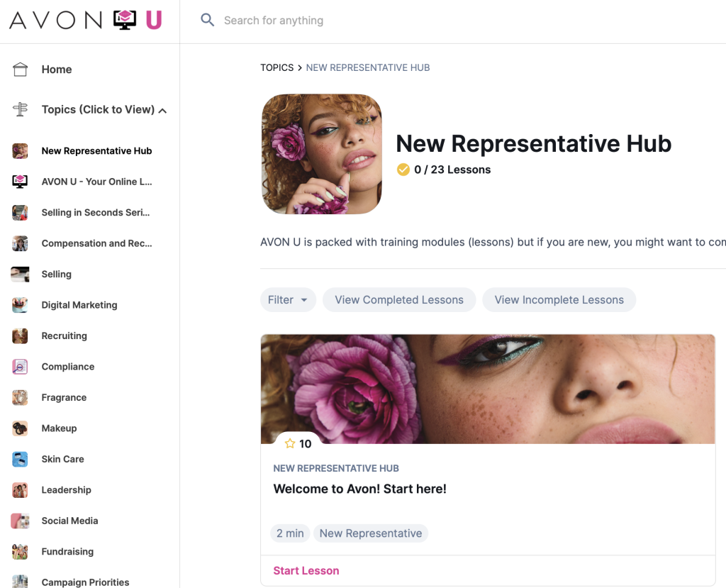
Task: Click the Fundraising topic icon
Action: point(20,551)
